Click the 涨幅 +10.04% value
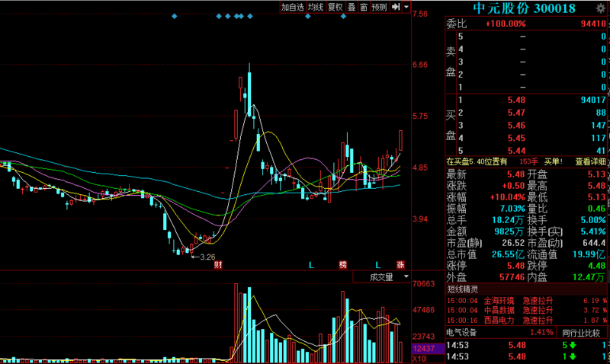Viewport: 610px width, 364px height. 507,197
